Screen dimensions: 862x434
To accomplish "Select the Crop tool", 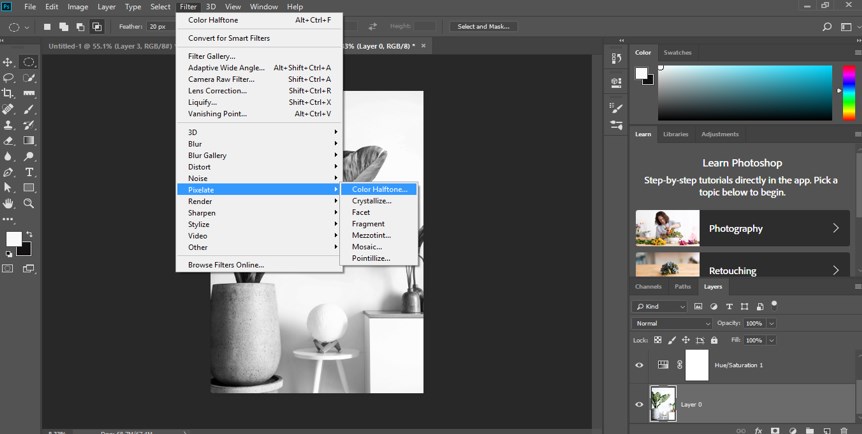I will (8, 93).
